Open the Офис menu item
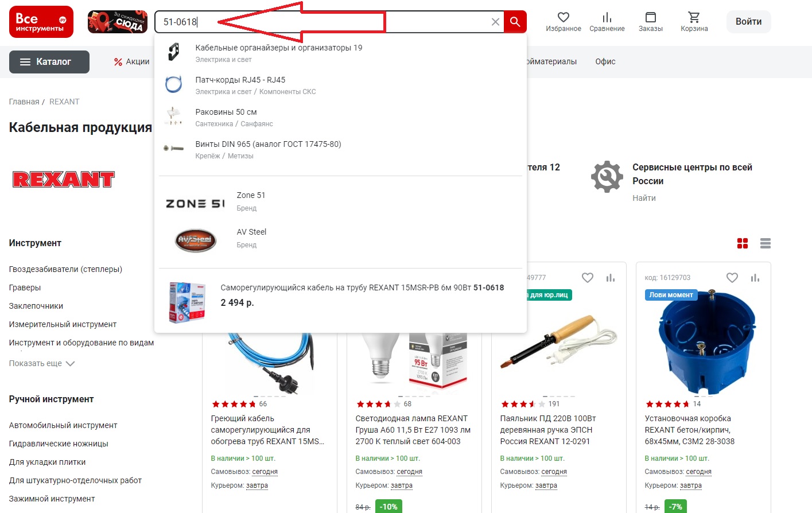Screen dimensions: 812x513 click(x=605, y=61)
